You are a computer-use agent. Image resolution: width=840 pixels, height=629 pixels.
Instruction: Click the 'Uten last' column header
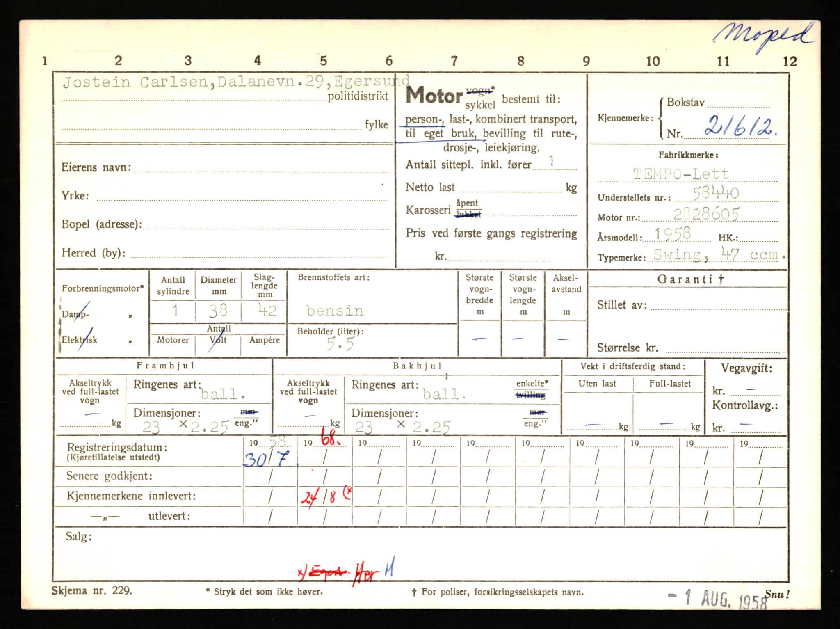tap(597, 384)
